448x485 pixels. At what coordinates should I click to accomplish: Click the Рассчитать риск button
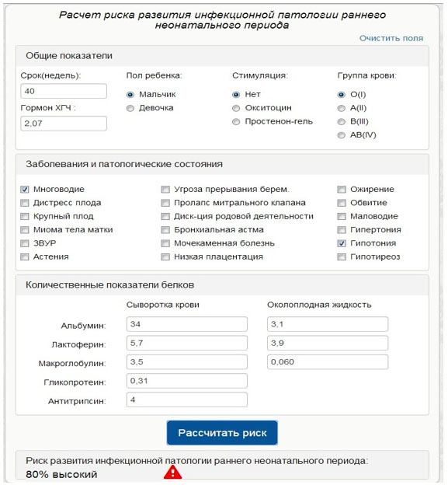point(222,432)
